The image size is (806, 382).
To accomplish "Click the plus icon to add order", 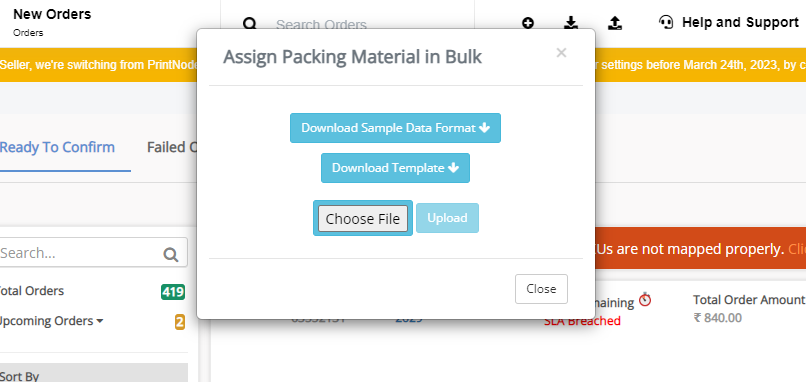I will point(528,23).
